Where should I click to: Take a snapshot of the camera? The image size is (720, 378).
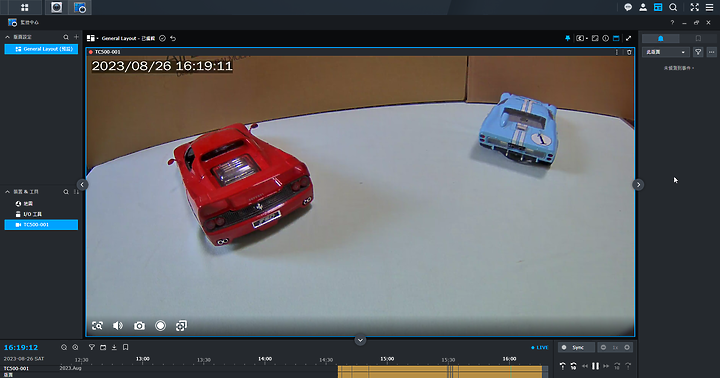point(139,326)
